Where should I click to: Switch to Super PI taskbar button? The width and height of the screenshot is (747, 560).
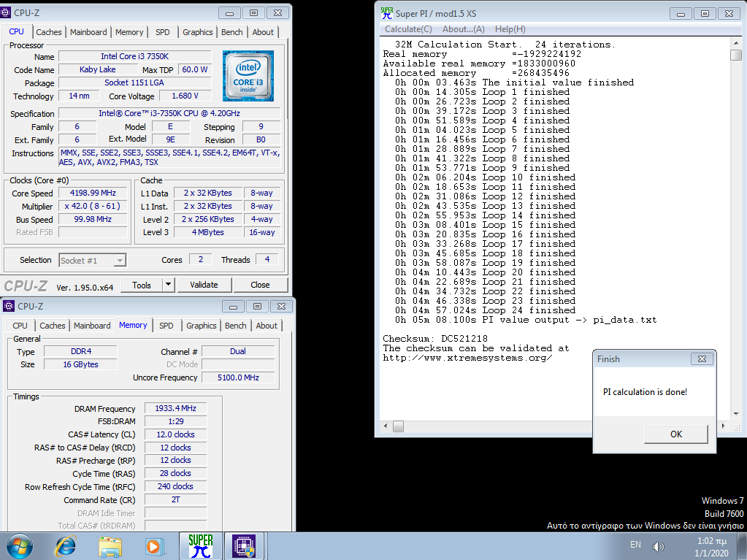point(201,545)
